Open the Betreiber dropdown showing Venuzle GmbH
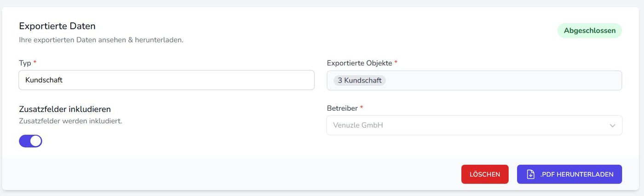 (x=460, y=125)
